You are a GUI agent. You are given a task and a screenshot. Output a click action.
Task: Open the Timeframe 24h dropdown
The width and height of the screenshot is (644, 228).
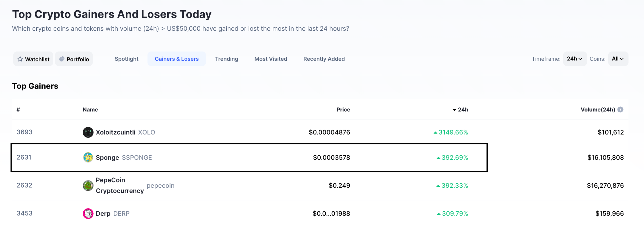point(575,59)
